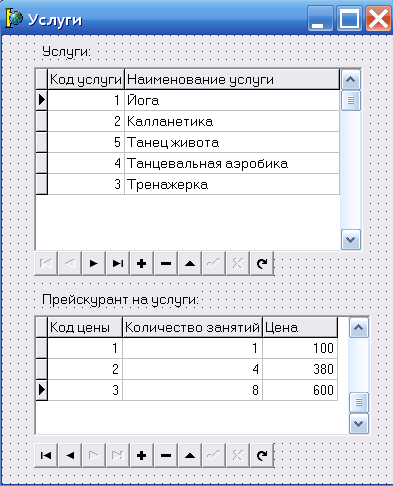Go to previous record in Прейскурант navigator
This screenshot has width=393, height=486.
(70, 455)
